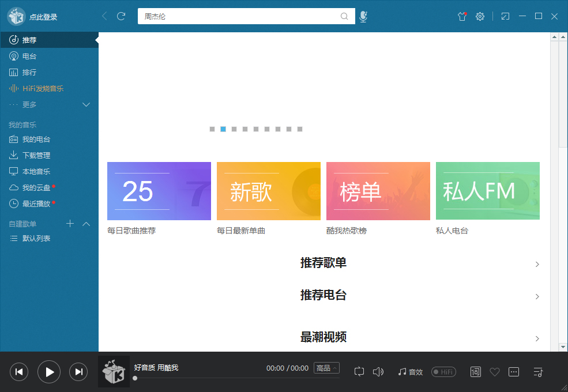Click 点此登录 to sign in
This screenshot has width=568, height=392.
[x=43, y=17]
